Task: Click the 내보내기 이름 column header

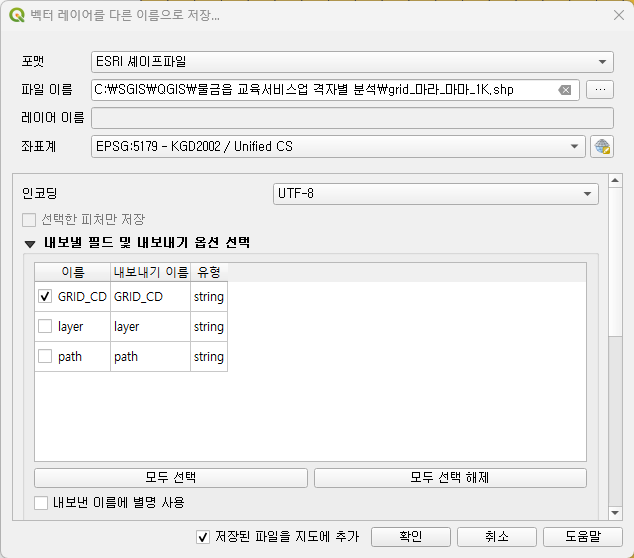Action: click(150, 272)
